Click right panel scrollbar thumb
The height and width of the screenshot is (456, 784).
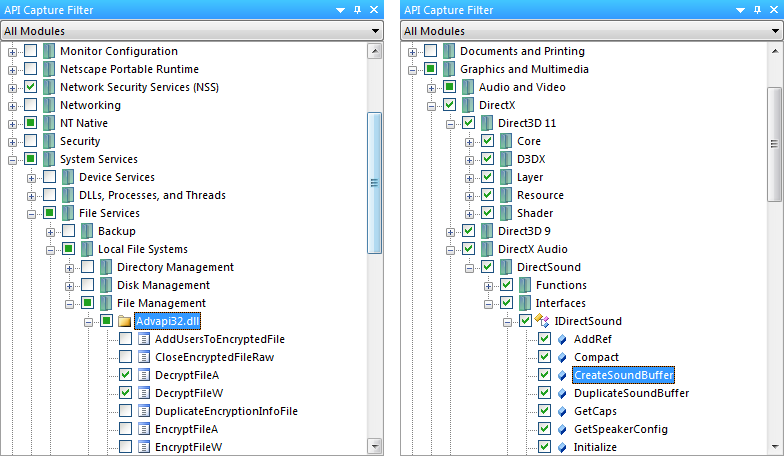(x=774, y=144)
